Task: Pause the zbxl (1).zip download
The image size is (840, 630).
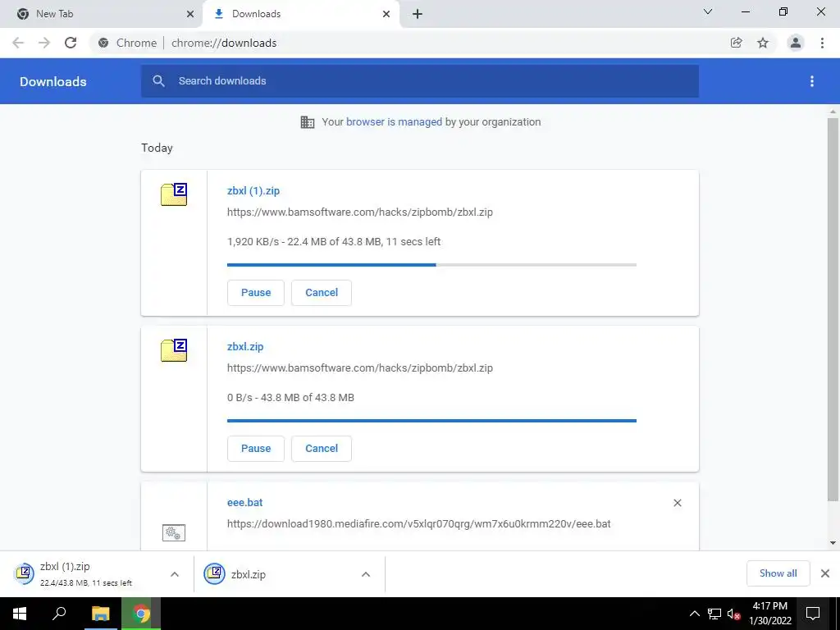Action: pos(256,293)
